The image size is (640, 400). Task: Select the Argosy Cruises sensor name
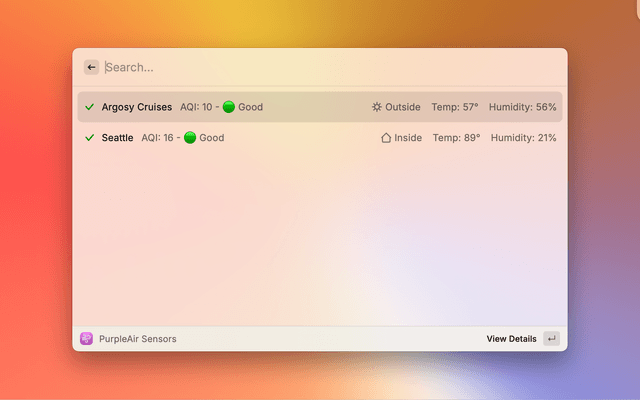click(136, 107)
